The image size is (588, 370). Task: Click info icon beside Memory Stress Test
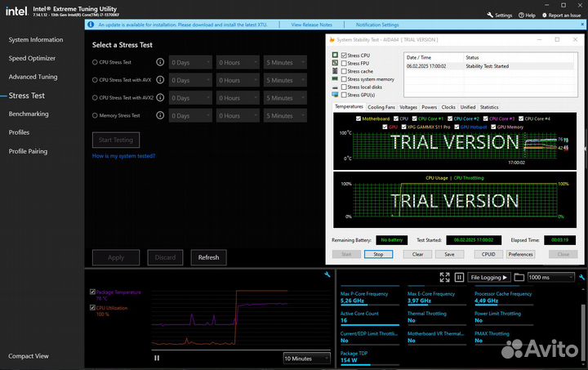coord(160,116)
